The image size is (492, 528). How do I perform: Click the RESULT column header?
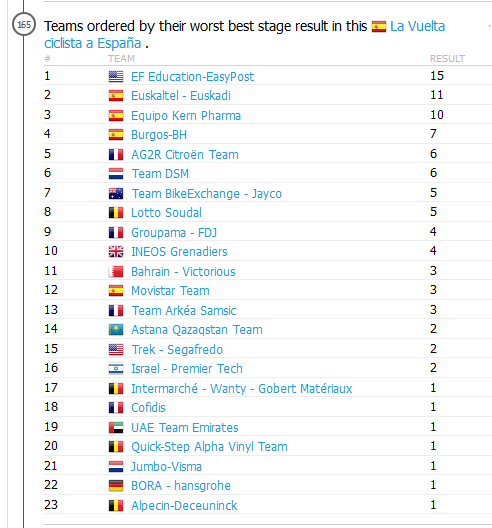click(447, 59)
